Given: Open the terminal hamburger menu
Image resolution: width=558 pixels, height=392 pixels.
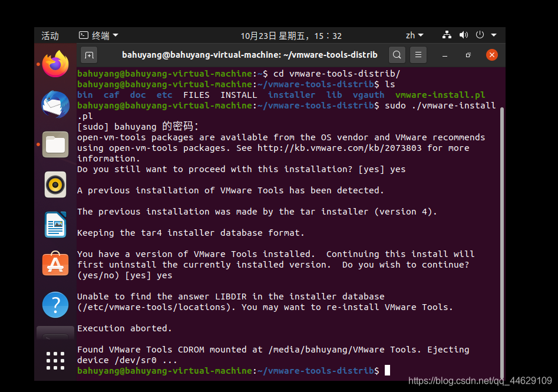Looking at the screenshot, I should coord(418,55).
